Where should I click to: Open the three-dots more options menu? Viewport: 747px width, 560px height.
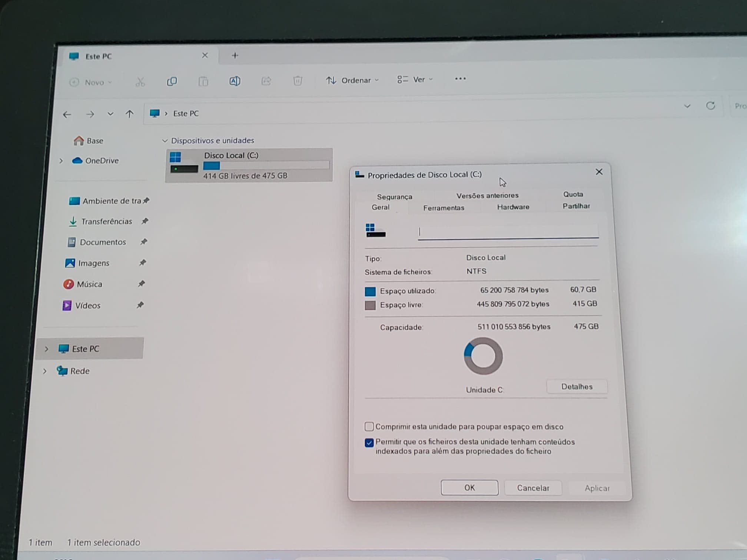tap(460, 79)
